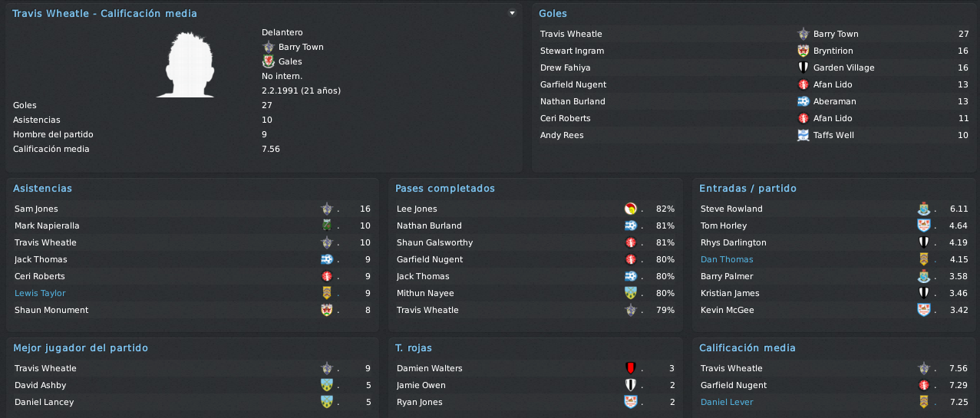Click the Barry Town crest beside Delantero
980x418 pixels.
tap(268, 47)
